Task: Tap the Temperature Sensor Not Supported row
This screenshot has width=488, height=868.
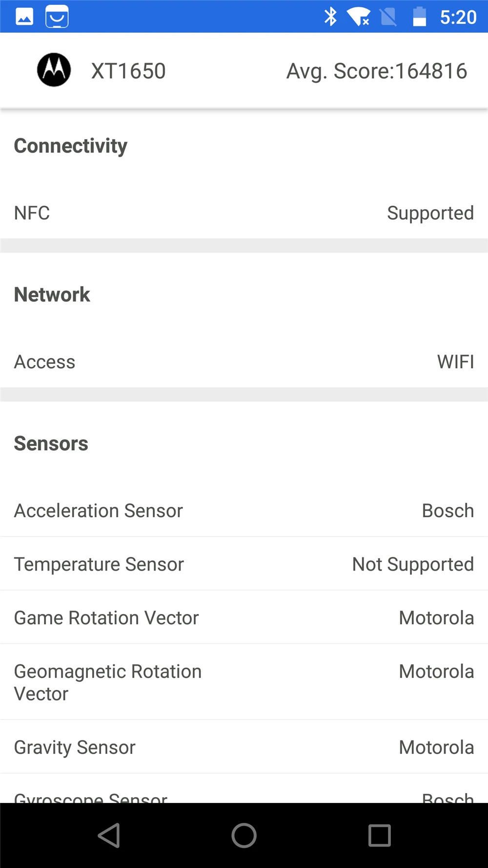Action: 244,564
